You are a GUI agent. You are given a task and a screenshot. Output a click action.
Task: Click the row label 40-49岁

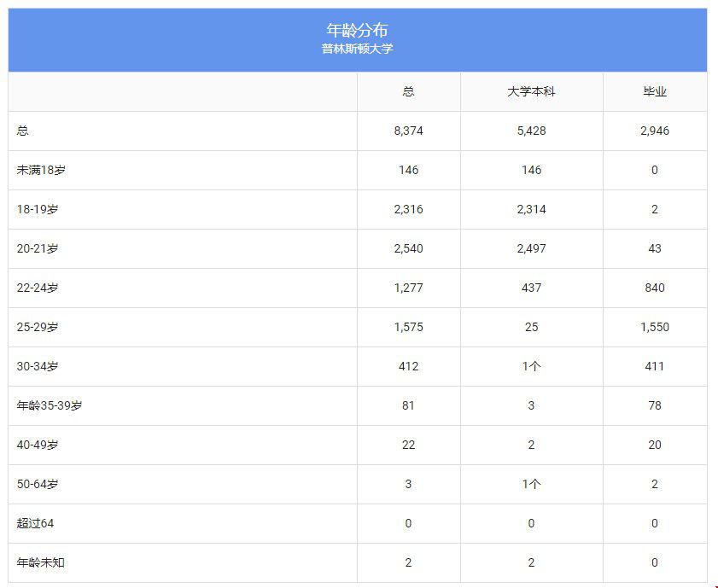[38, 445]
